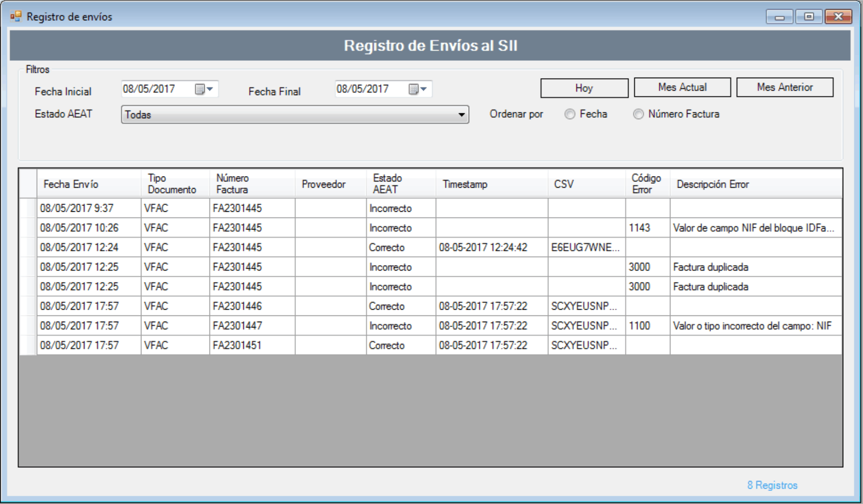This screenshot has height=504, width=863.
Task: Sort by Fecha Envío column header
Action: 89,184
